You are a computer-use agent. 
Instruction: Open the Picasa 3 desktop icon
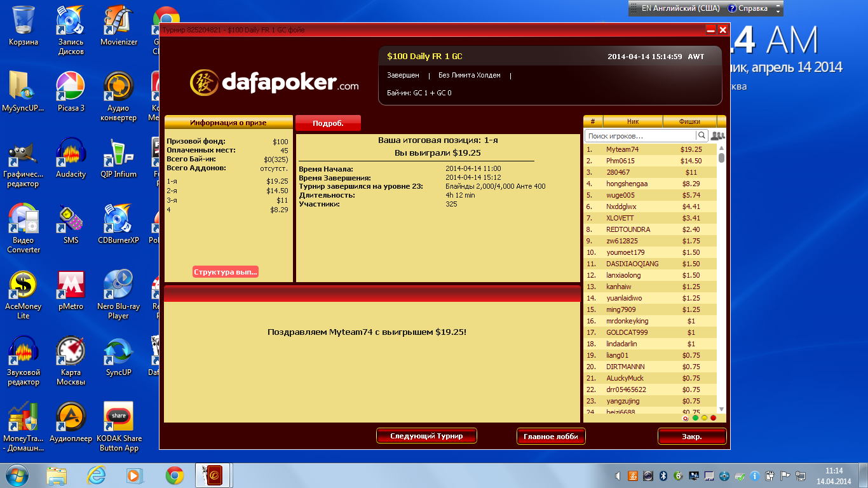coord(71,93)
